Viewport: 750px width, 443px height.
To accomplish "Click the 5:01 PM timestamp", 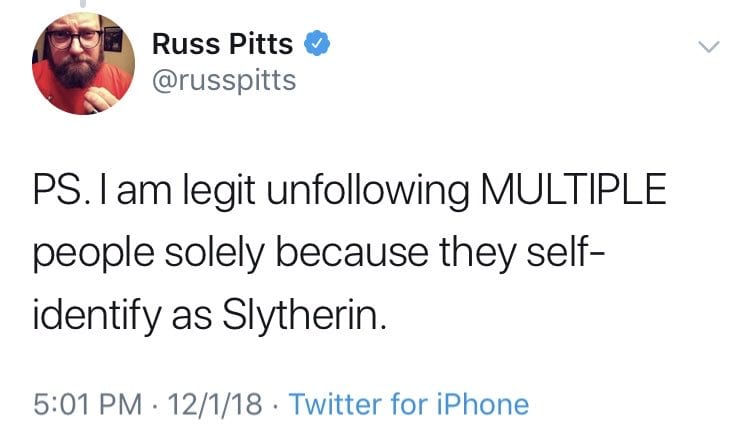I will tap(83, 404).
